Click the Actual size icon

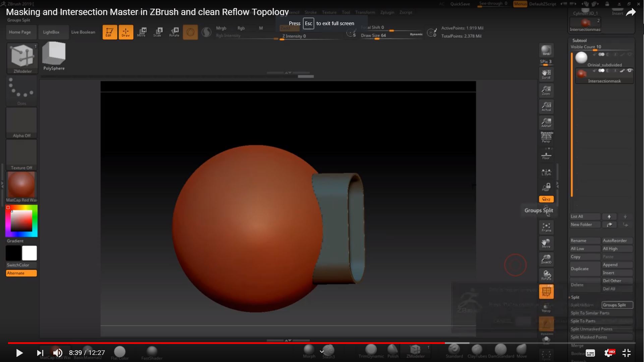pyautogui.click(x=546, y=106)
